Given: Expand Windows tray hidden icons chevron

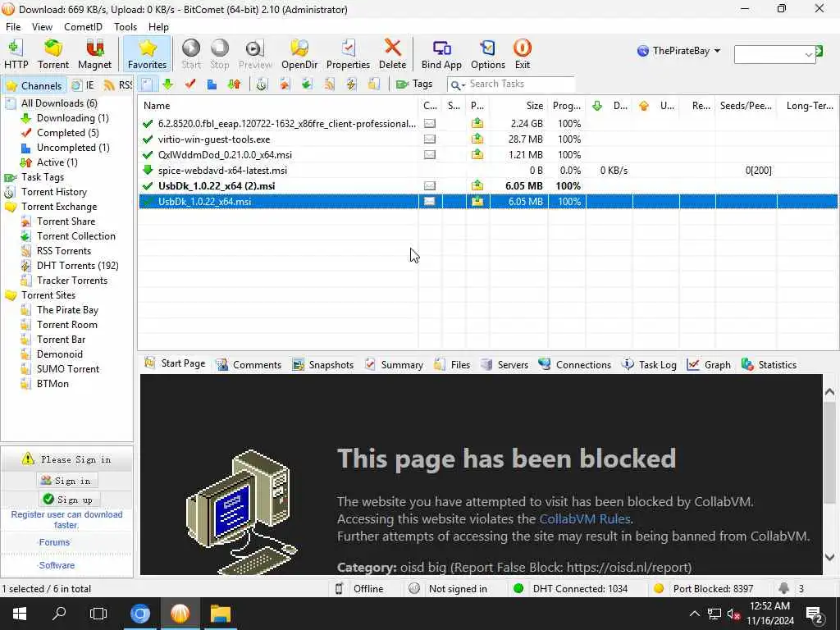Looking at the screenshot, I should click(694, 614).
